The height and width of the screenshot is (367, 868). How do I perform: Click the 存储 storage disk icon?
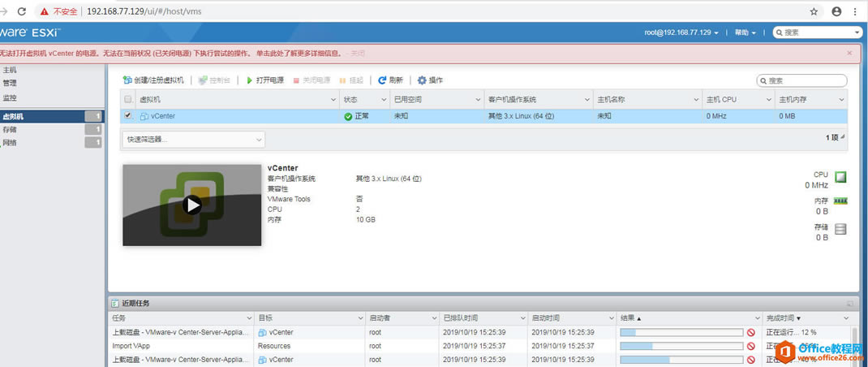point(840,228)
